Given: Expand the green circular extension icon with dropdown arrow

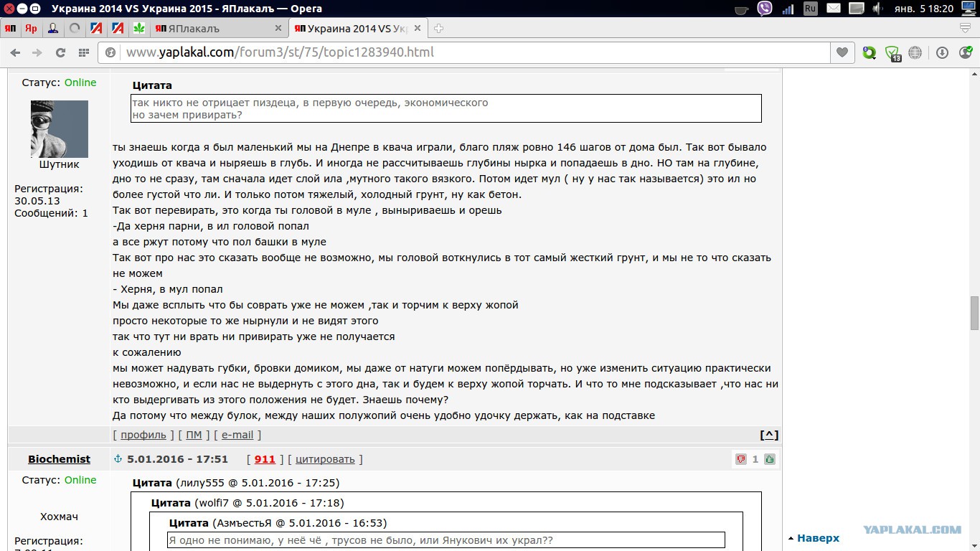Looking at the screenshot, I should (x=870, y=52).
